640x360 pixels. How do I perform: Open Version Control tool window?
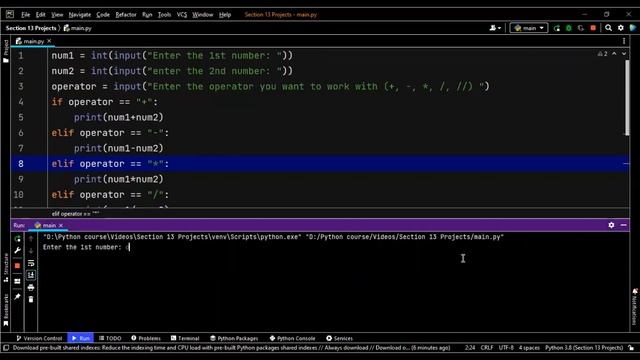(x=39, y=338)
